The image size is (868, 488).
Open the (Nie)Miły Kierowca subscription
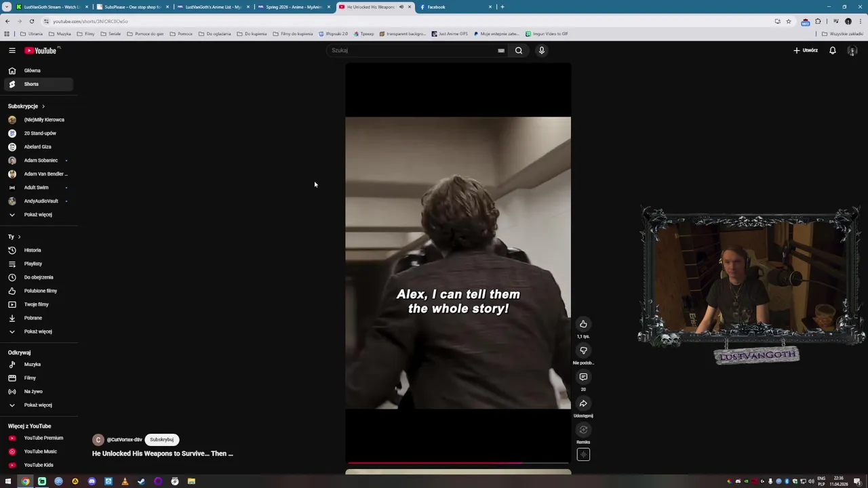pyautogui.click(x=39, y=119)
